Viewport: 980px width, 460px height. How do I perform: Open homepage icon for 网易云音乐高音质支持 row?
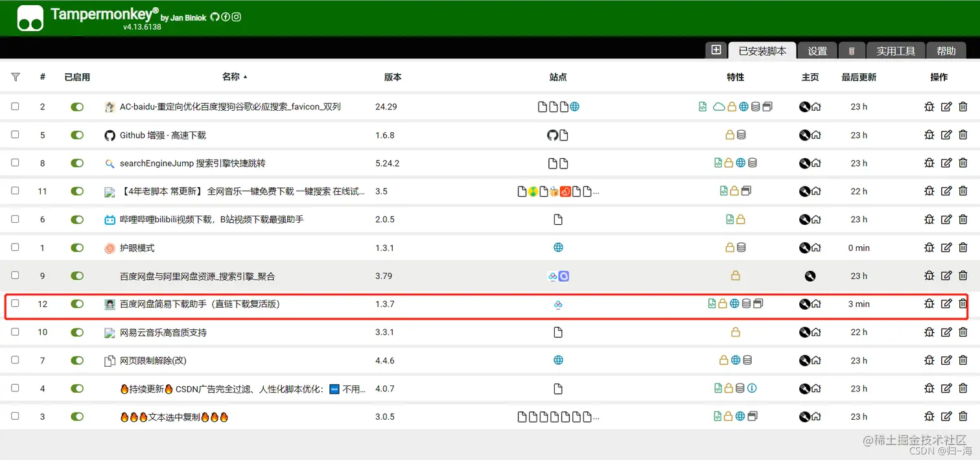[816, 332]
